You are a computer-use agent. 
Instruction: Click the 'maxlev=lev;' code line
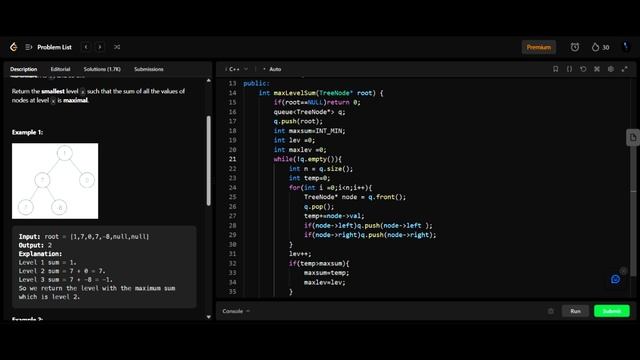click(324, 282)
